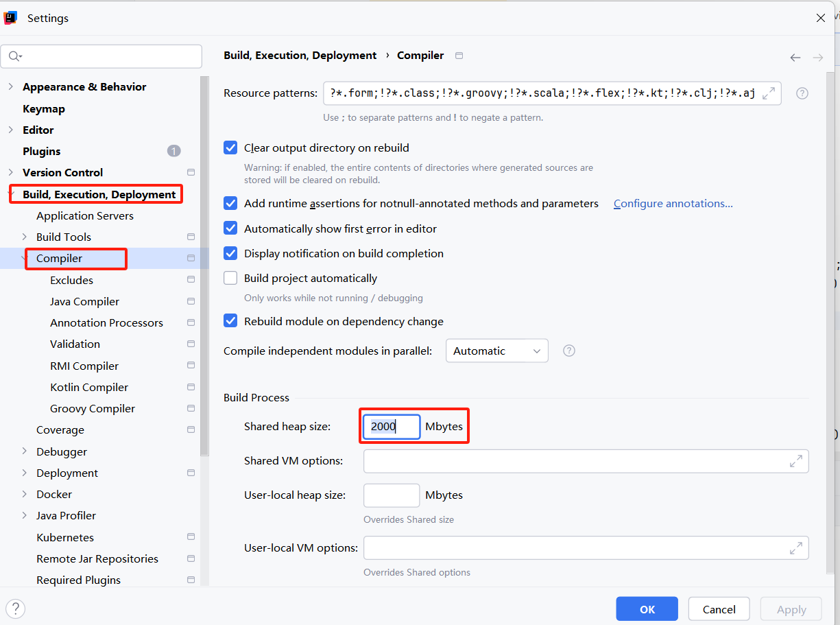The image size is (840, 625).
Task: Click the expand icon on Shared VM options field
Action: coord(796,461)
